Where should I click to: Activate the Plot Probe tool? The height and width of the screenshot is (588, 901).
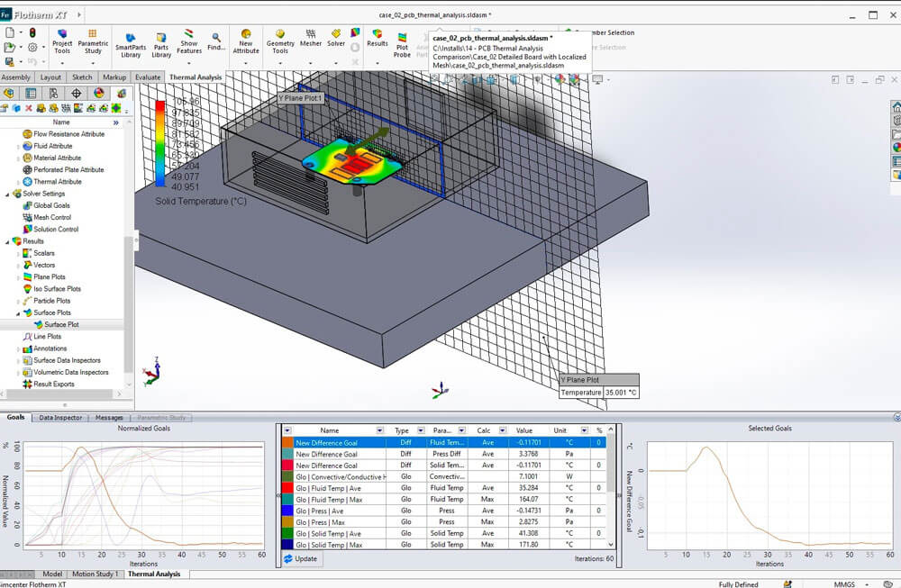pyautogui.click(x=402, y=45)
